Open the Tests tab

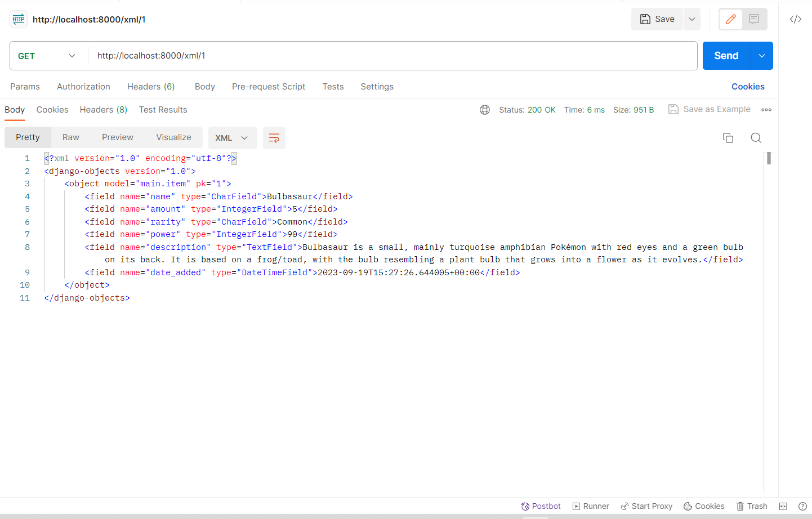click(x=333, y=87)
